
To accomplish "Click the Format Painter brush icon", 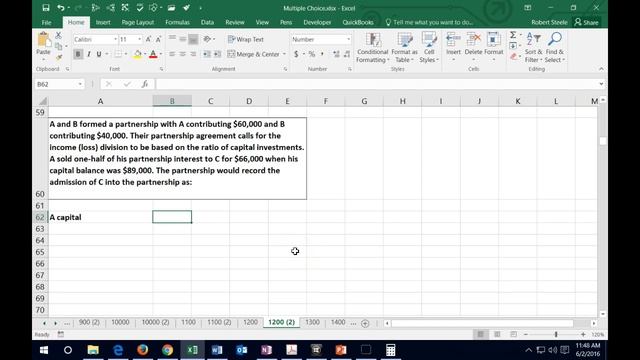I will [58, 58].
